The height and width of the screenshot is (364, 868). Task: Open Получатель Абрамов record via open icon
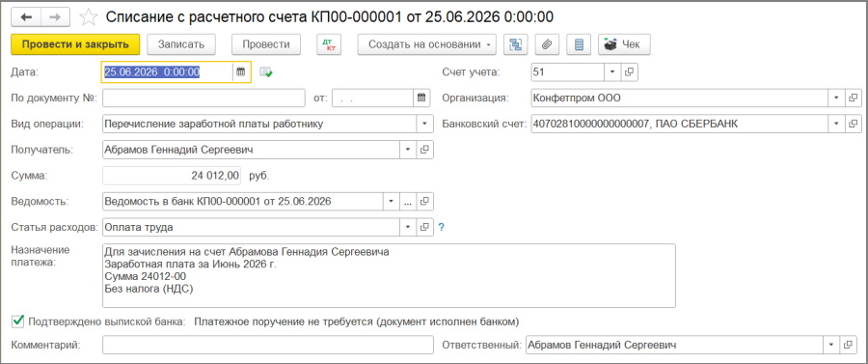coord(424,150)
